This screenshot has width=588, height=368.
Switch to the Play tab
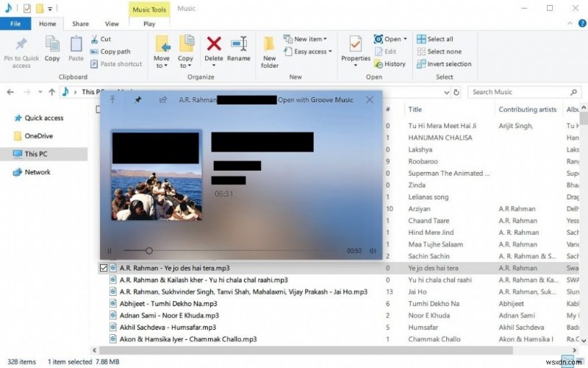tap(149, 24)
